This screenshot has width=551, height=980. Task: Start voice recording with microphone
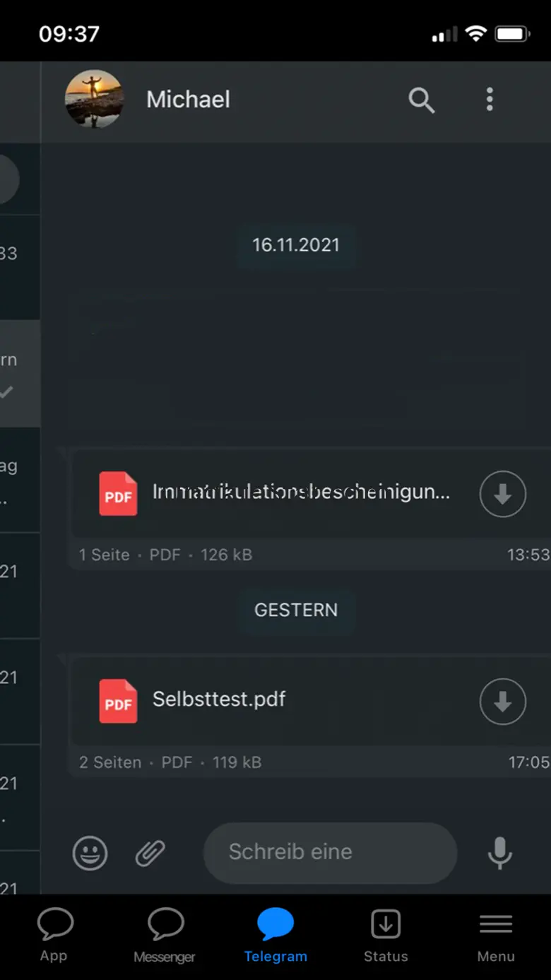tap(500, 853)
